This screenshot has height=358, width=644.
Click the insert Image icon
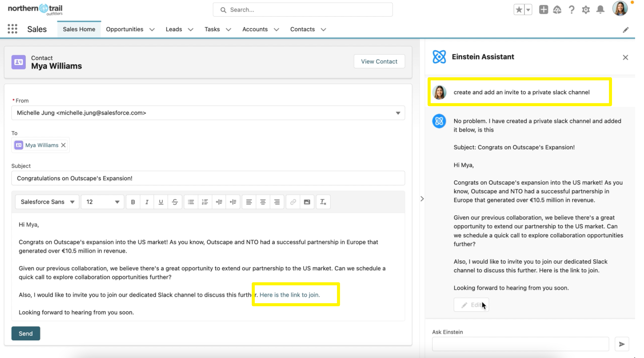point(307,202)
